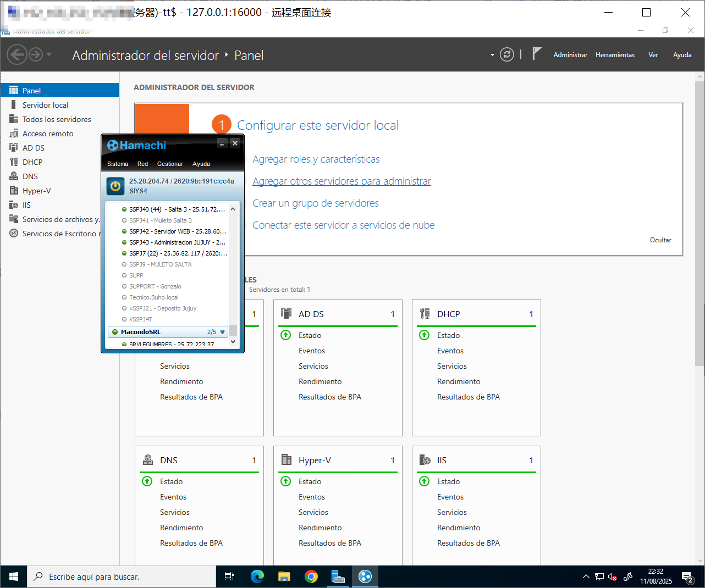Image resolution: width=705 pixels, height=588 pixels.
Task: Click the AD DS sidebar icon
Action: pos(14,147)
